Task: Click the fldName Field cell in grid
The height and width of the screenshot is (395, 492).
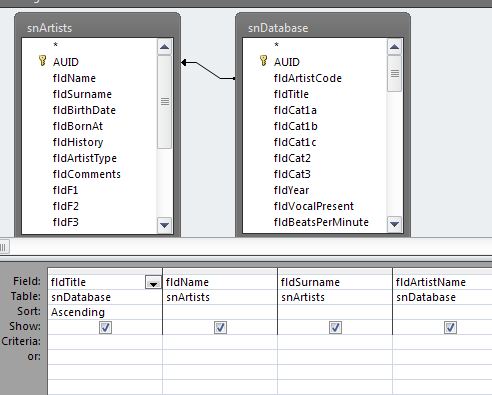Action: 220,282
